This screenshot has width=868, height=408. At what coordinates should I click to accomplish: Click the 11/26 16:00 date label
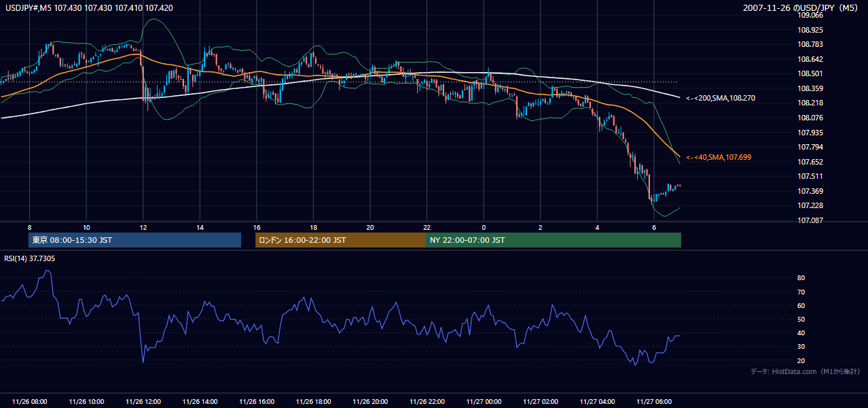256,402
